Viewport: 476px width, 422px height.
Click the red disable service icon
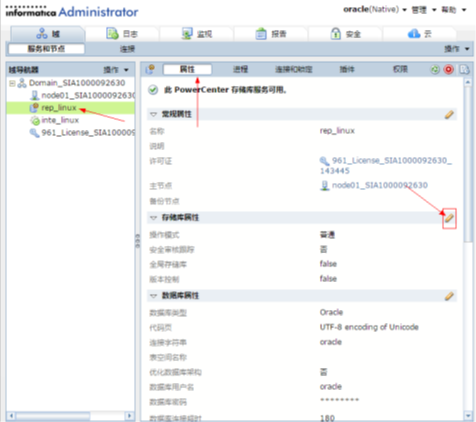(449, 69)
